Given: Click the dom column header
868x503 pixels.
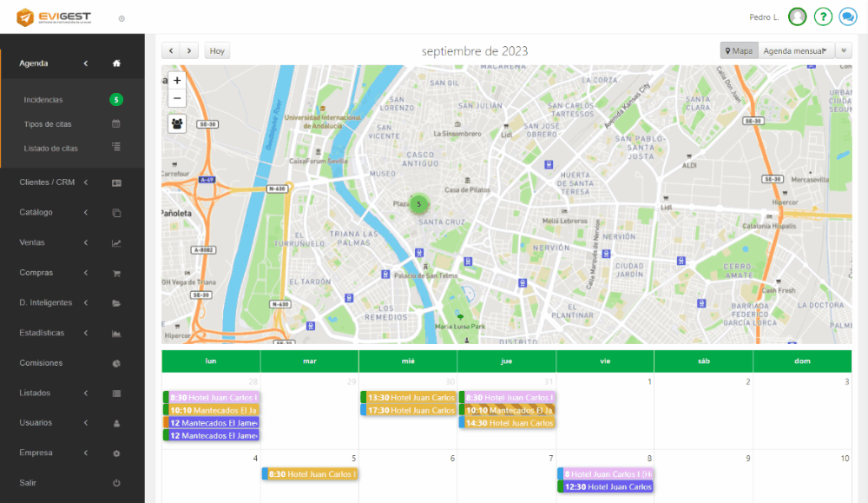Looking at the screenshot, I should (x=802, y=361).
